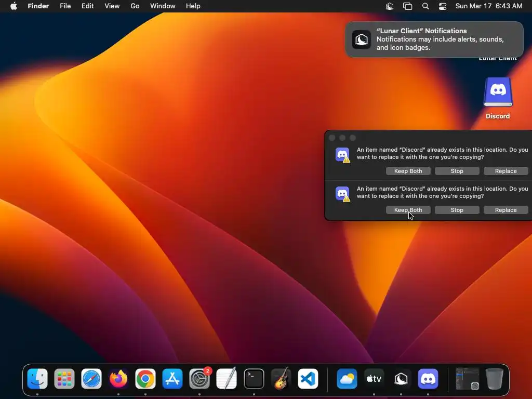Launch Visual Studio Code from Dock
532x399 pixels.
tap(308, 379)
